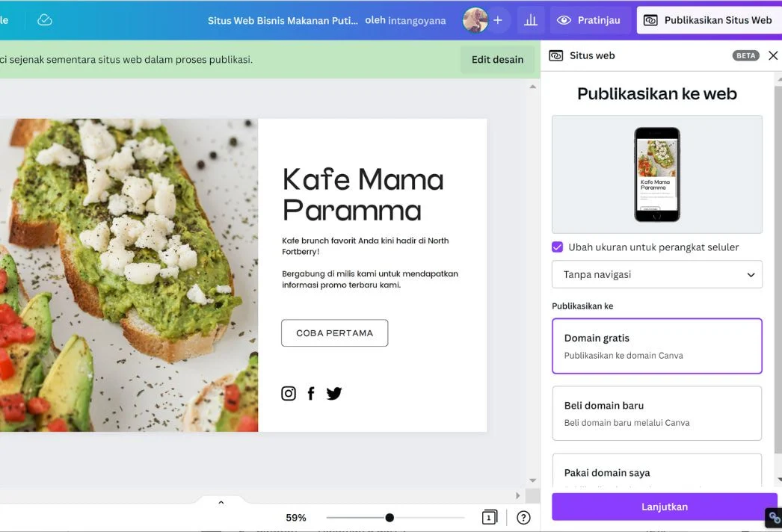Screen dimensions: 782x532
Task: Click the plus icon to add collaborators
Action: 498,20
